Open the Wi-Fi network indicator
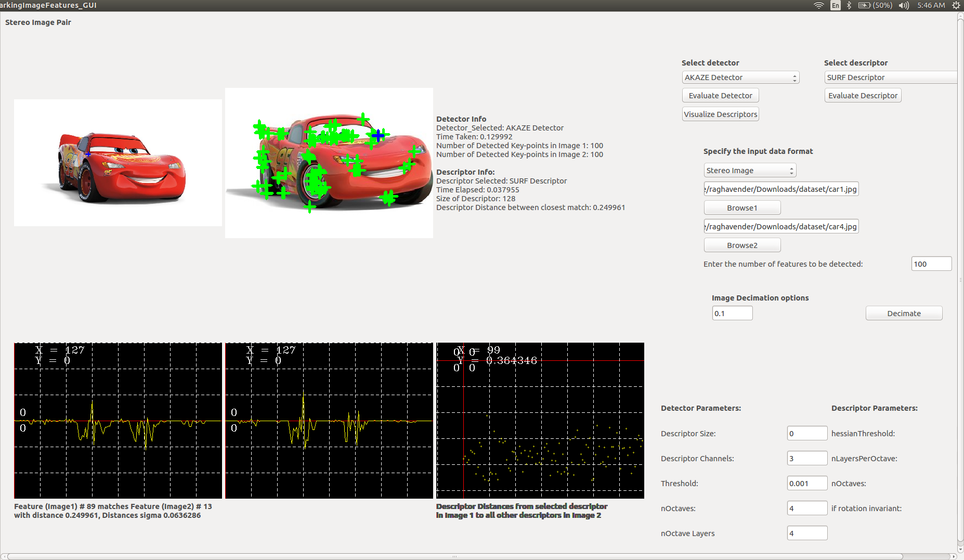The height and width of the screenshot is (560, 964). pos(819,5)
